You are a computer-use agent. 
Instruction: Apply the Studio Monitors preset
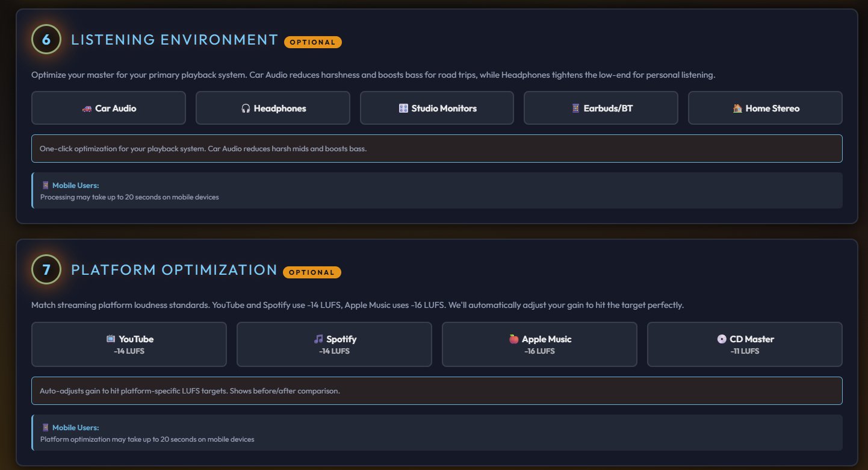(436, 108)
